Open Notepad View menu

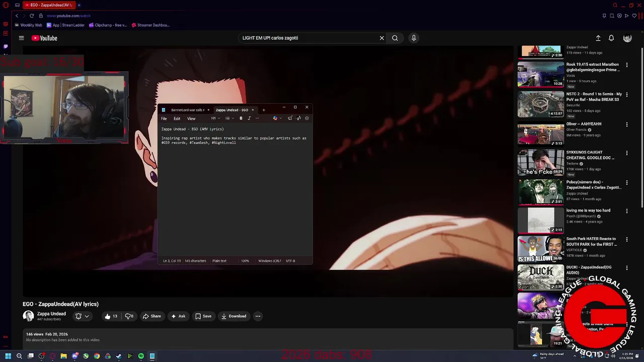[x=191, y=119]
